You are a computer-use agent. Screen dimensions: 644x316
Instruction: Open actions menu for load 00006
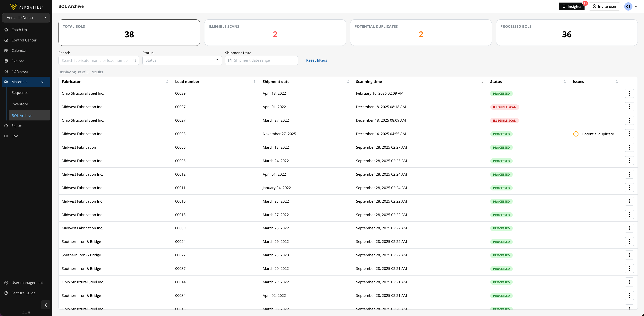pyautogui.click(x=629, y=147)
